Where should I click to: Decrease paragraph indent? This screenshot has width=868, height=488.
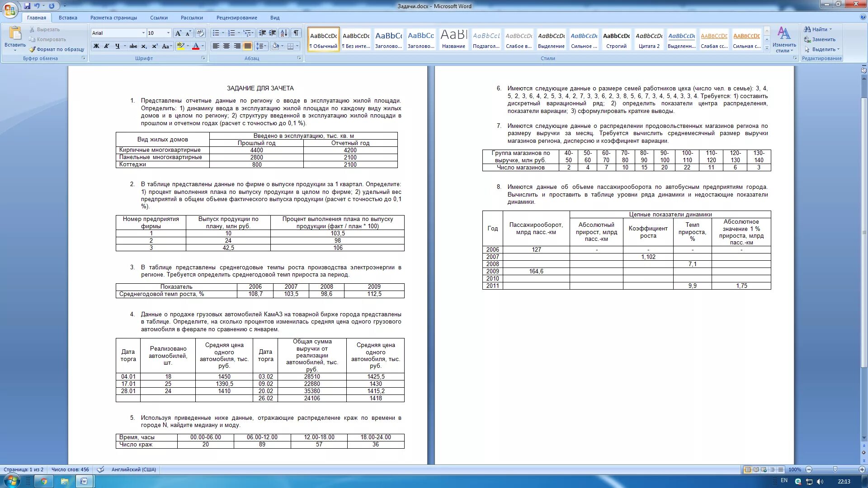(262, 33)
